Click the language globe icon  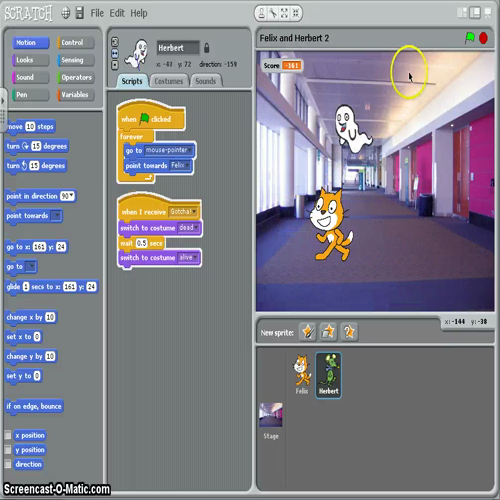click(66, 13)
